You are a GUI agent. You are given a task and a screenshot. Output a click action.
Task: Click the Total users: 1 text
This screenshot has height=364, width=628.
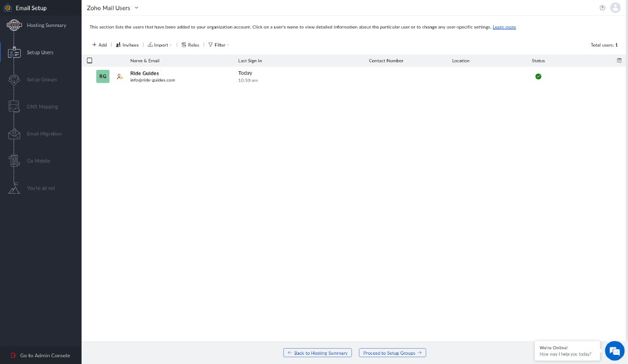click(x=604, y=45)
